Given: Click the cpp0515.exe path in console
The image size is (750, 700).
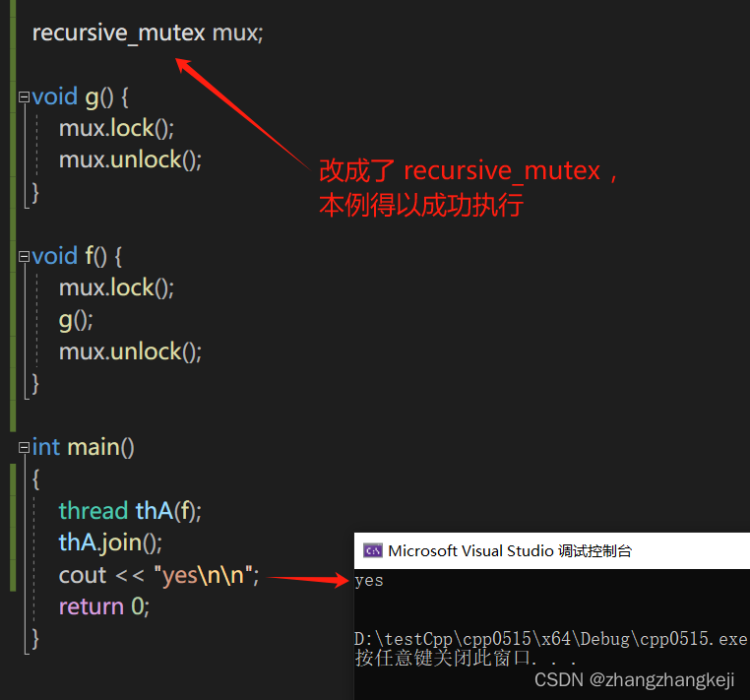Looking at the screenshot, I should pos(550,639).
